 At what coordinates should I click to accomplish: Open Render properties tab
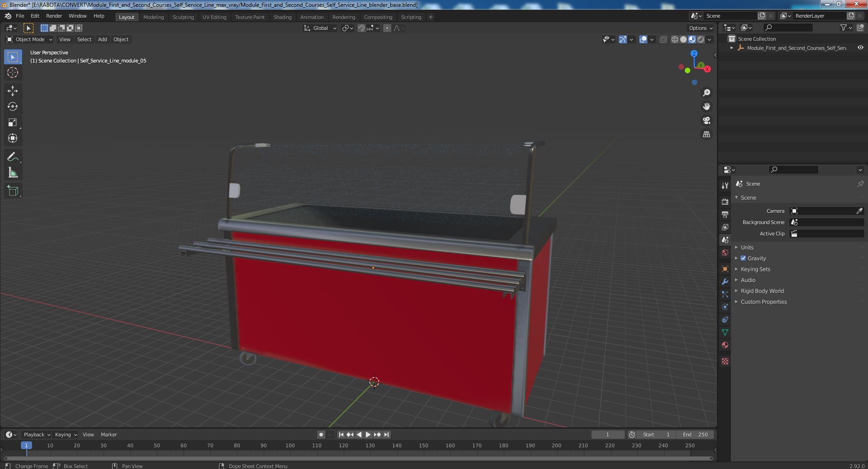(x=725, y=201)
